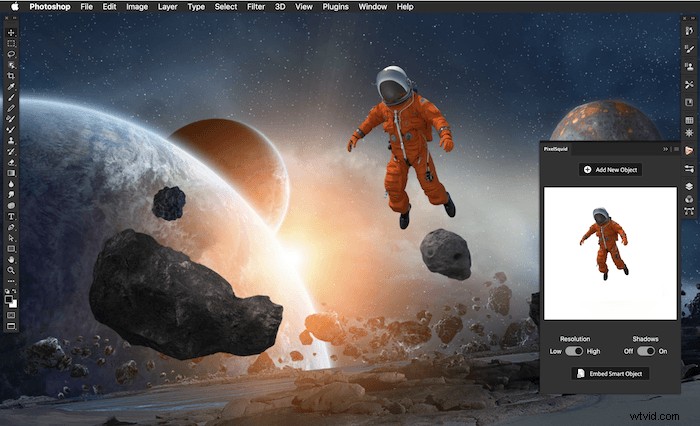Swap foreground and background colors

click(14, 292)
